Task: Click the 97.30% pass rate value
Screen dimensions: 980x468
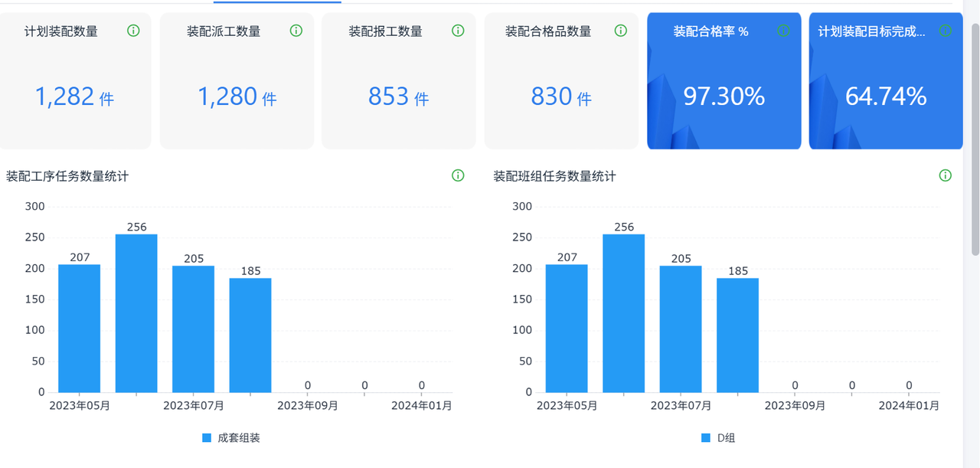Action: click(724, 97)
